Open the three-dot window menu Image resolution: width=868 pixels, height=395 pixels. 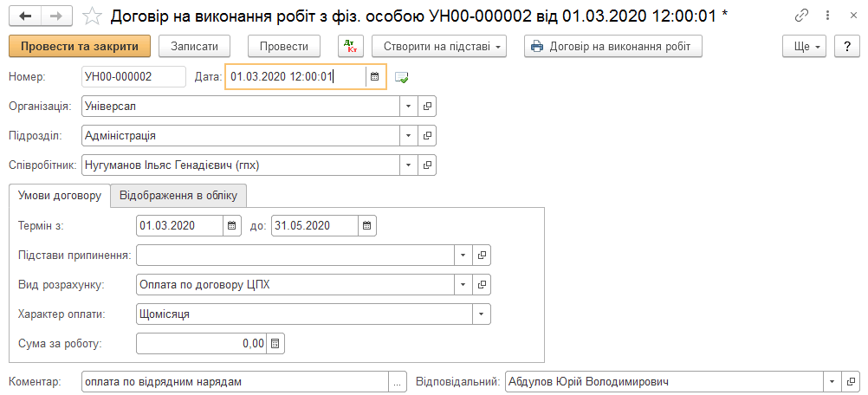827,16
